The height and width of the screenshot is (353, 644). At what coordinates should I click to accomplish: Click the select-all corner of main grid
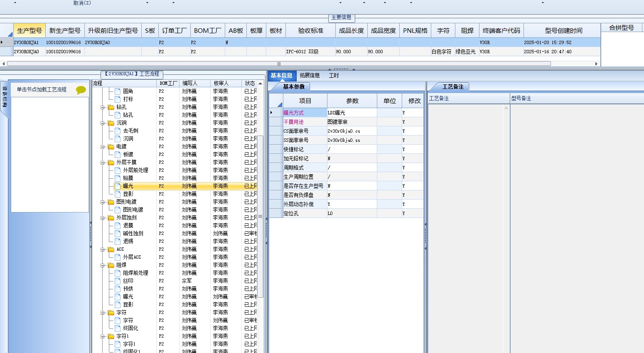tap(7, 30)
